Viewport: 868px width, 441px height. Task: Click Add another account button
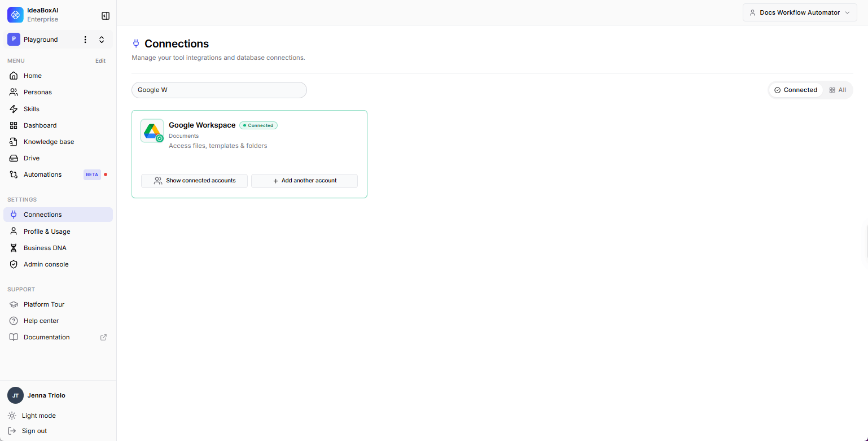tap(304, 181)
